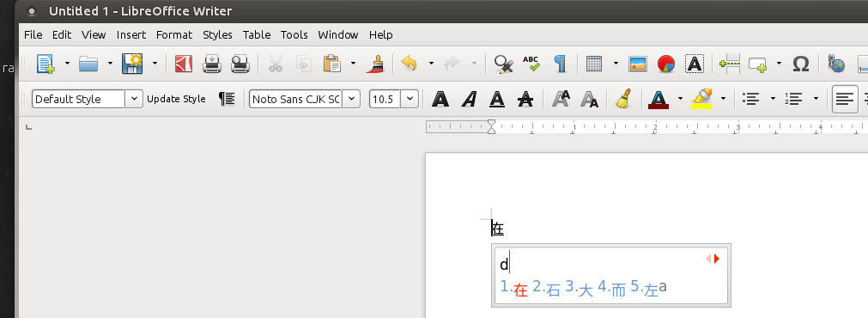Insert a comment field icon
This screenshot has width=868, height=318.
click(758, 64)
